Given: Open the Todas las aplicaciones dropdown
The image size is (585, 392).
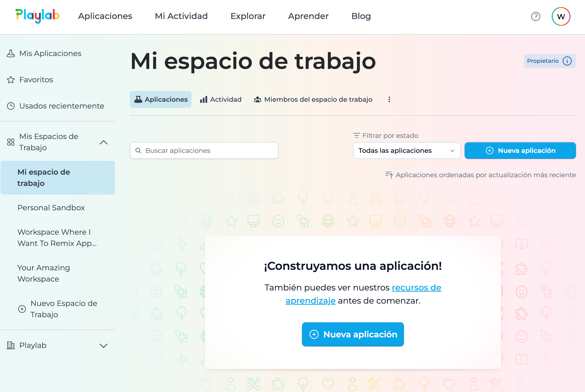Looking at the screenshot, I should [x=407, y=151].
